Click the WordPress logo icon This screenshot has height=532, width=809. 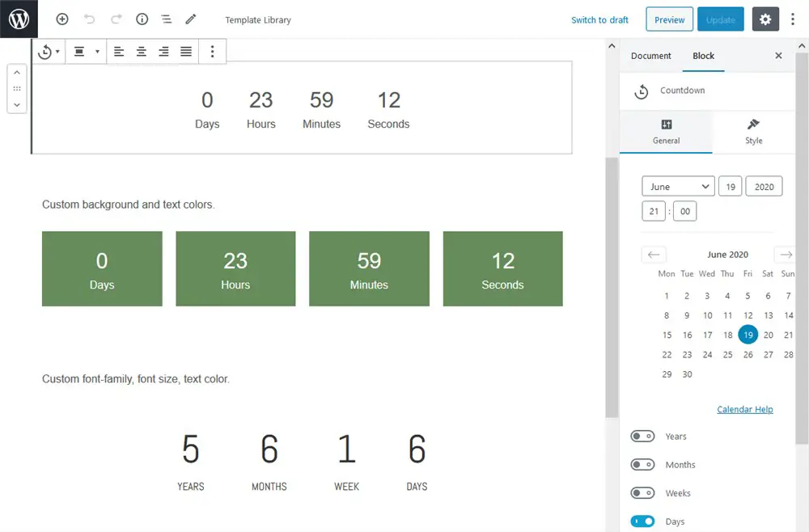[x=19, y=19]
